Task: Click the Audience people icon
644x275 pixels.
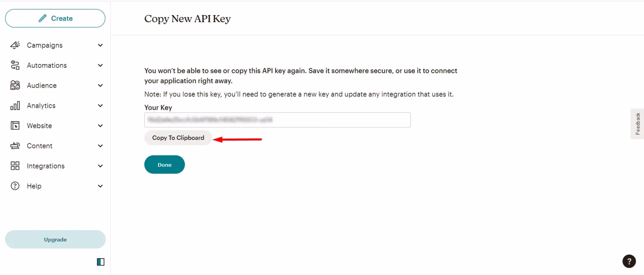Action: point(15,85)
